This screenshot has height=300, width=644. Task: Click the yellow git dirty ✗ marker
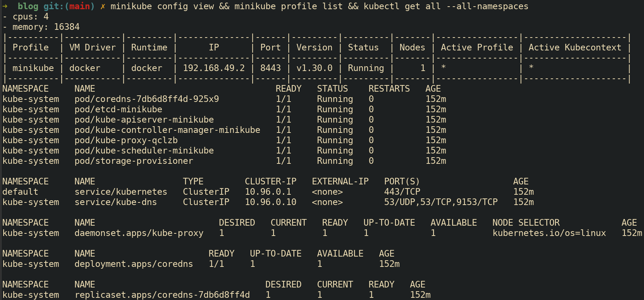coord(103,6)
